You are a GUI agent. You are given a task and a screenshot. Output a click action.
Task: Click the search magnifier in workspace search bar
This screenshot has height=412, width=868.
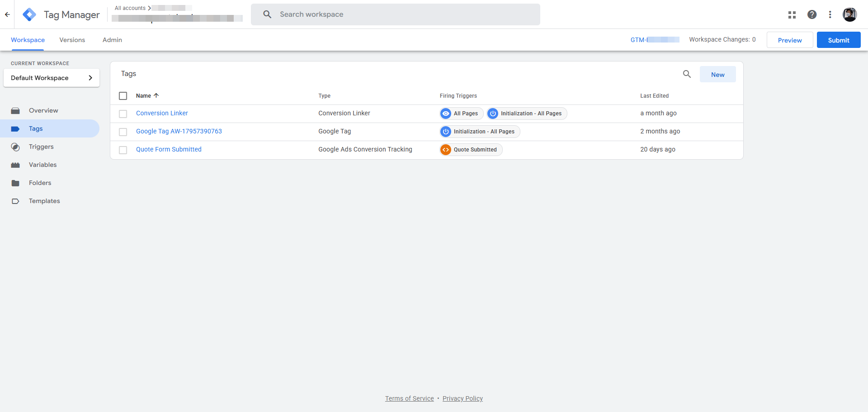click(x=267, y=14)
